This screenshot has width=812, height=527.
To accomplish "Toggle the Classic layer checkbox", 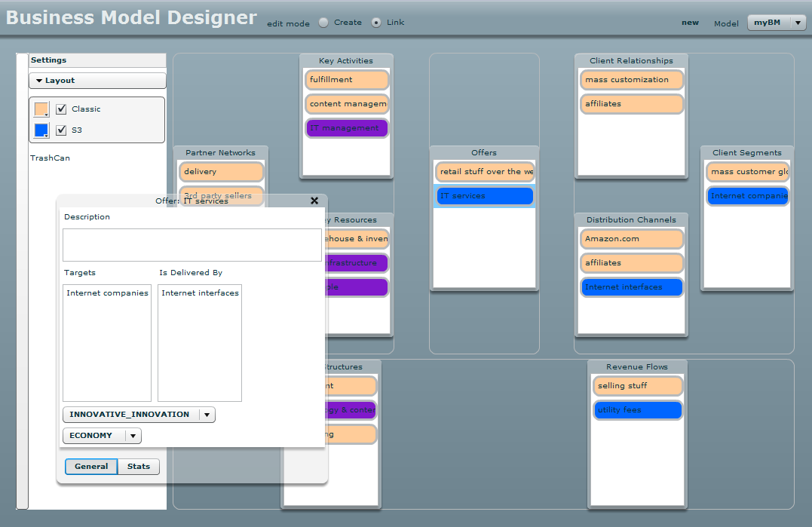I will point(62,109).
